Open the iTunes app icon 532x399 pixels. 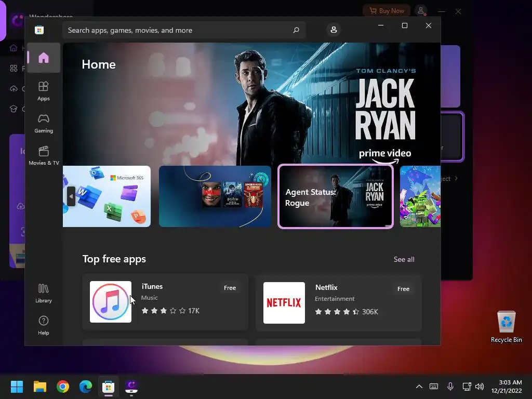[x=111, y=302]
